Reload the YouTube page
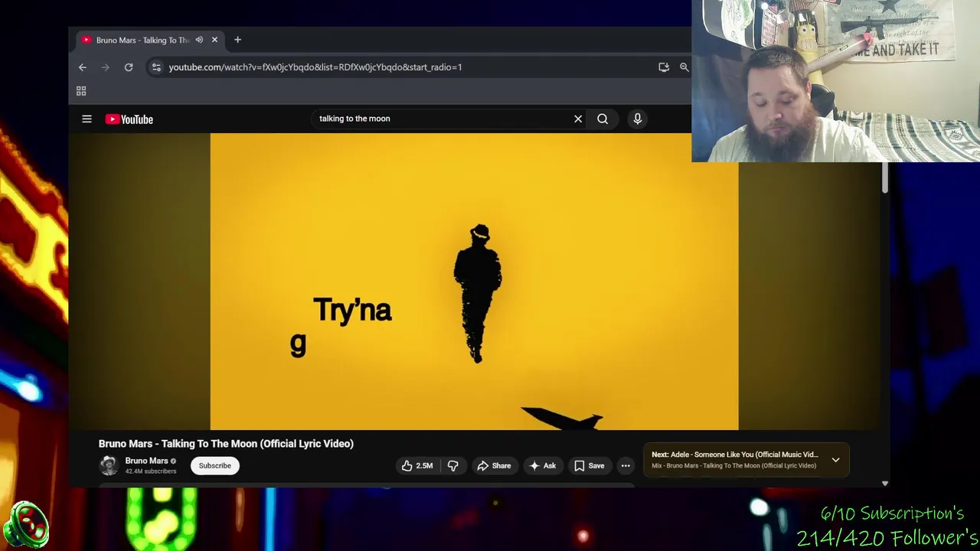Image resolution: width=980 pixels, height=551 pixels. 129,67
